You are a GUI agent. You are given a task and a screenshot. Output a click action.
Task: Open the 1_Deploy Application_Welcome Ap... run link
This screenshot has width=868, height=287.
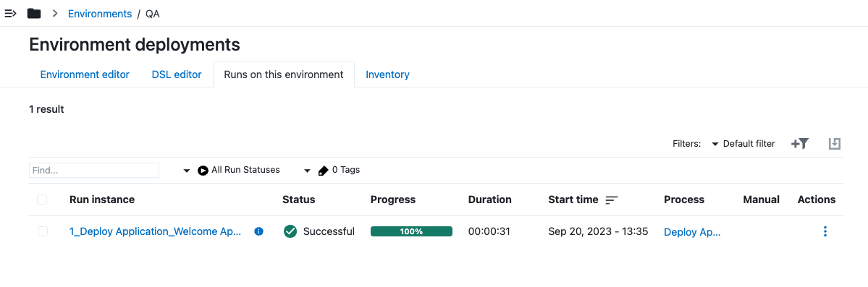click(x=156, y=232)
